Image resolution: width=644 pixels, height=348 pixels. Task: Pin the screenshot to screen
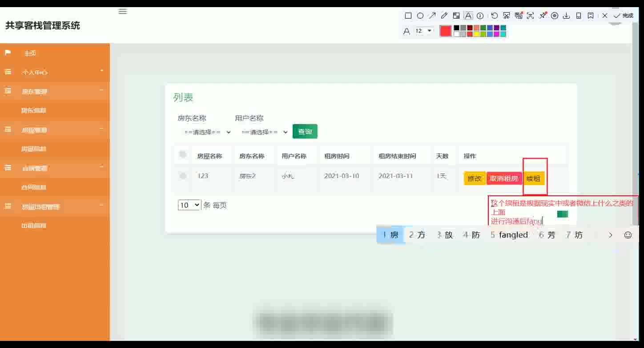tap(543, 16)
